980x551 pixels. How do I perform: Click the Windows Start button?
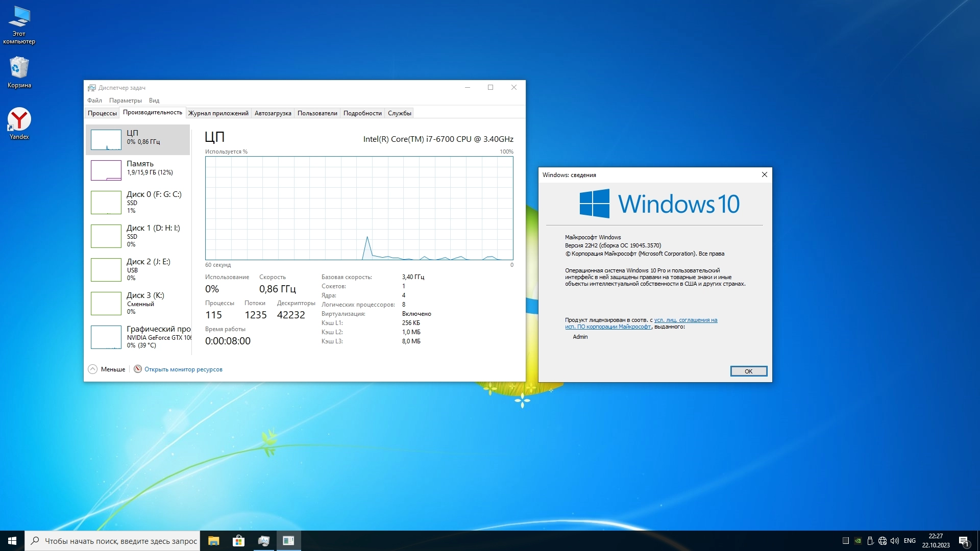[12, 541]
